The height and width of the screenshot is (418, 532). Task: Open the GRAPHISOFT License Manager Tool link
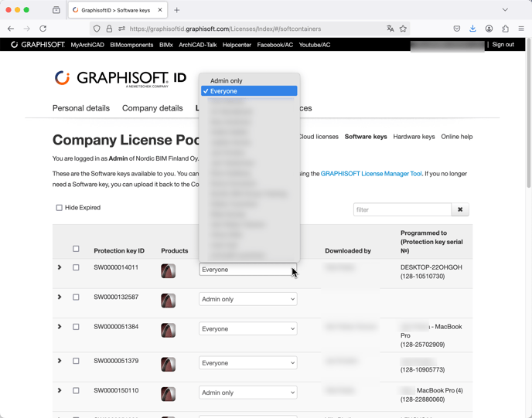371,174
